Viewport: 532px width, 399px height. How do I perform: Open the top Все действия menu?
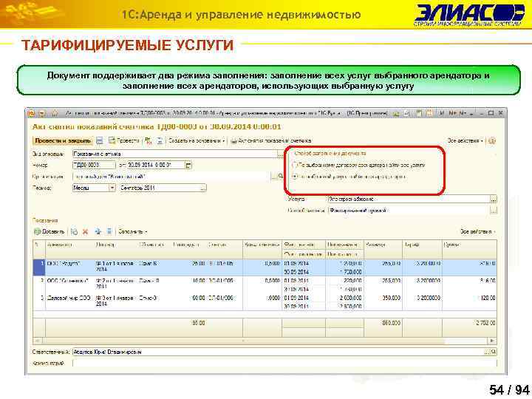click(465, 140)
